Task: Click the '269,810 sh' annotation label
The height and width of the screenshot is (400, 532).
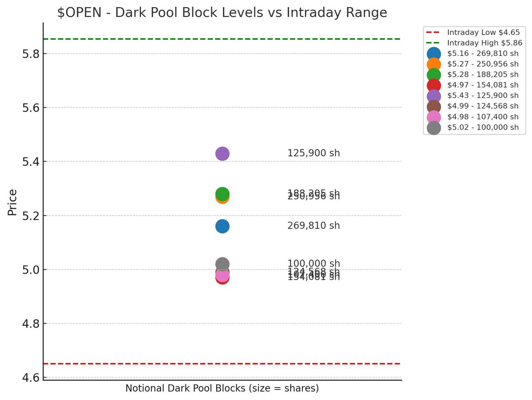Action: click(313, 226)
